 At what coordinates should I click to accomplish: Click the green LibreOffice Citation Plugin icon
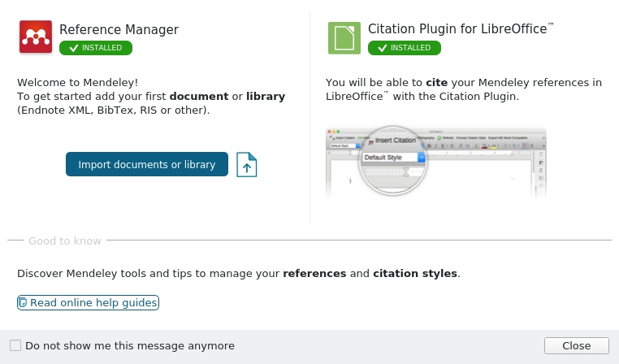344,37
